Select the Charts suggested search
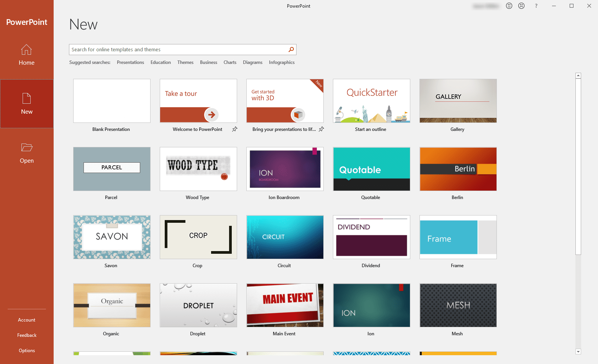This screenshot has height=364, width=598. pos(230,62)
